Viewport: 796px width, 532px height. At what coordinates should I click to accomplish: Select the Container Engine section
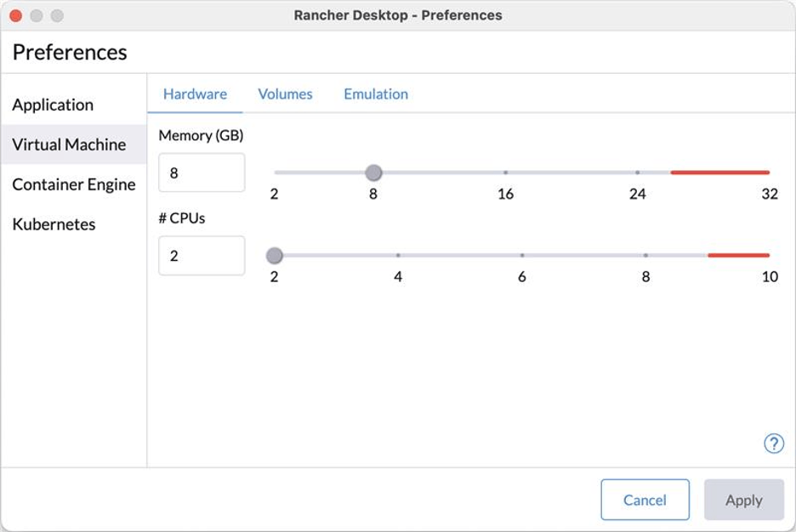click(x=74, y=184)
